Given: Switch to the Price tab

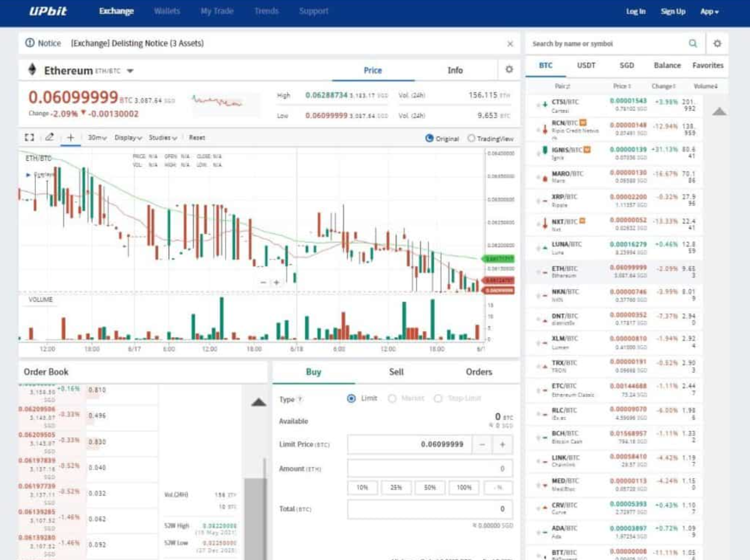Looking at the screenshot, I should pyautogui.click(x=373, y=70).
